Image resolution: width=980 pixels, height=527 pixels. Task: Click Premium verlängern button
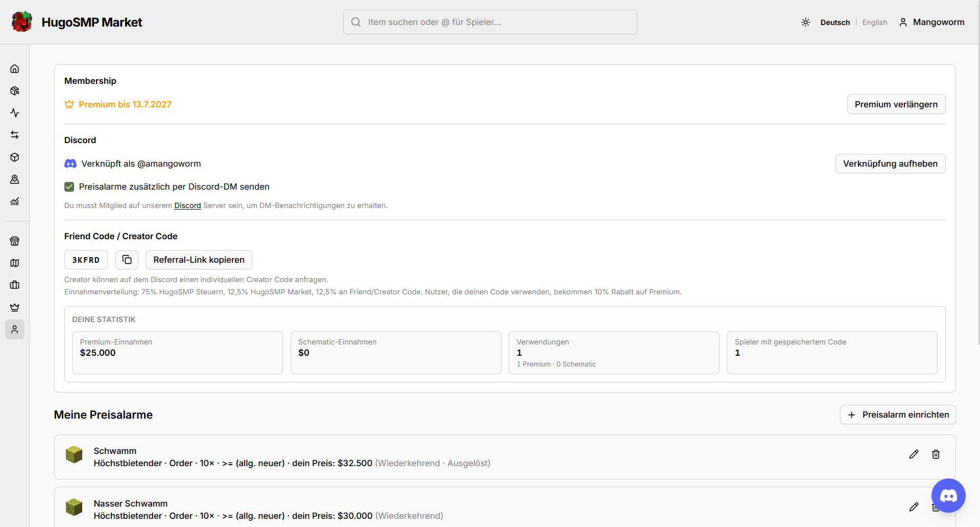click(x=896, y=104)
